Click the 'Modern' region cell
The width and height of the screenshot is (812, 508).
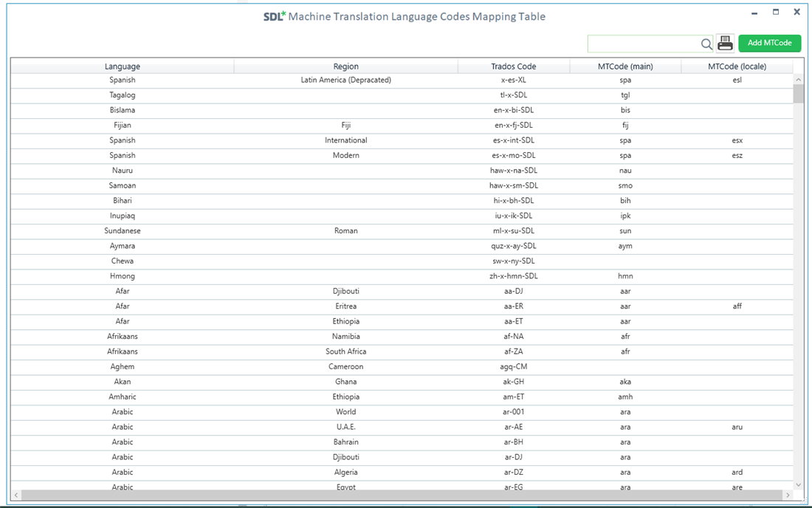pyautogui.click(x=346, y=155)
